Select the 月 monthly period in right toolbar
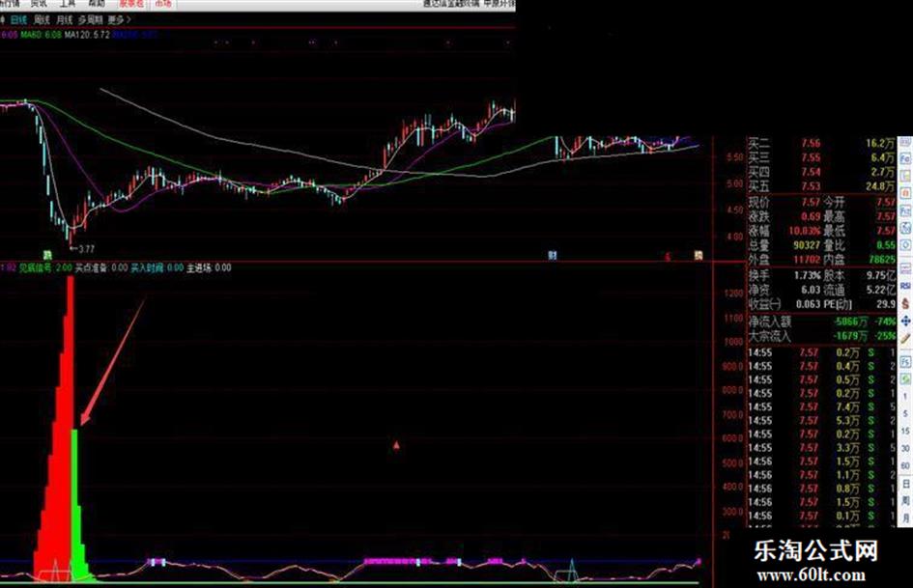Screen dimensions: 913x588 tap(905, 517)
